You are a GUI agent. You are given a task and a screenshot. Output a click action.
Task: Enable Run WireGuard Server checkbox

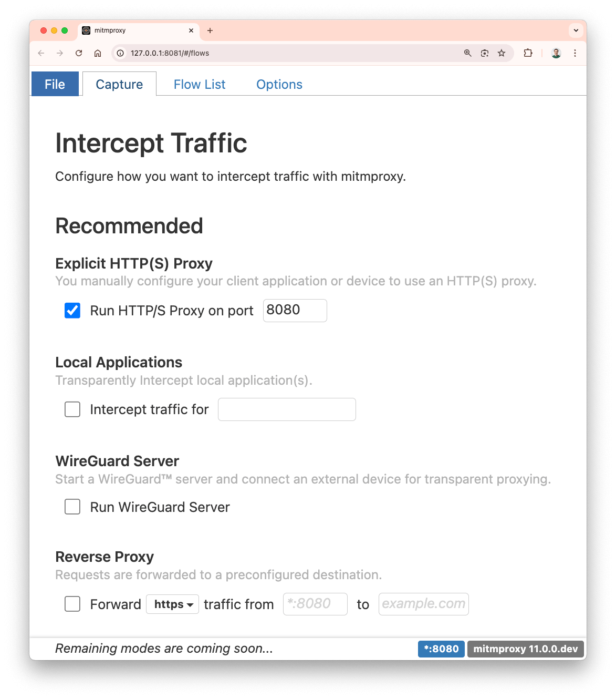coord(72,507)
